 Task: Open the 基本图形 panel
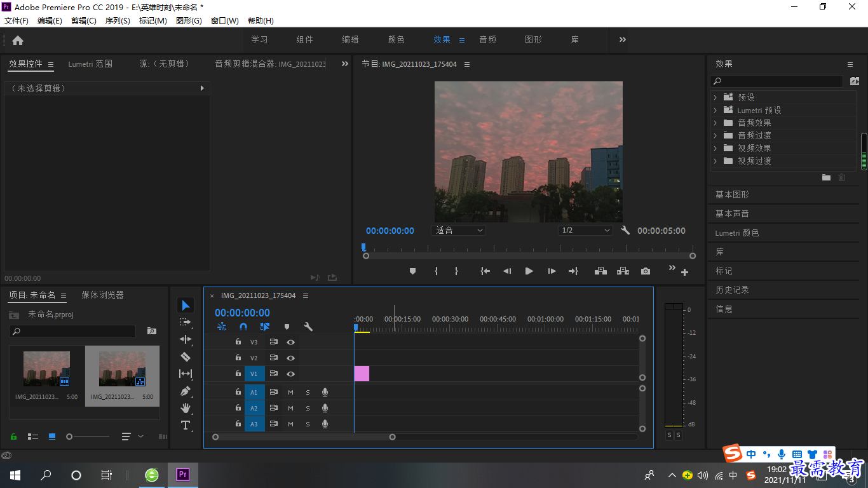(x=733, y=194)
